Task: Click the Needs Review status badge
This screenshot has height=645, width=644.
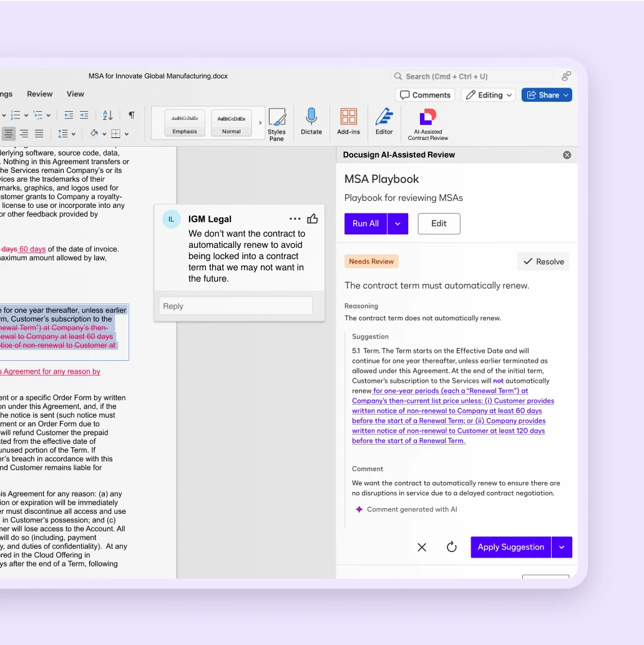Action: coord(371,262)
